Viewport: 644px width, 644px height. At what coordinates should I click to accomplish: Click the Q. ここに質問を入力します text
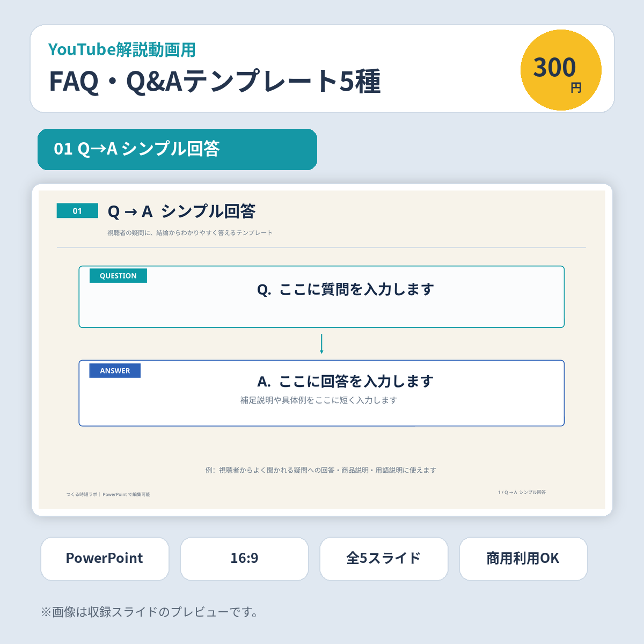click(346, 290)
